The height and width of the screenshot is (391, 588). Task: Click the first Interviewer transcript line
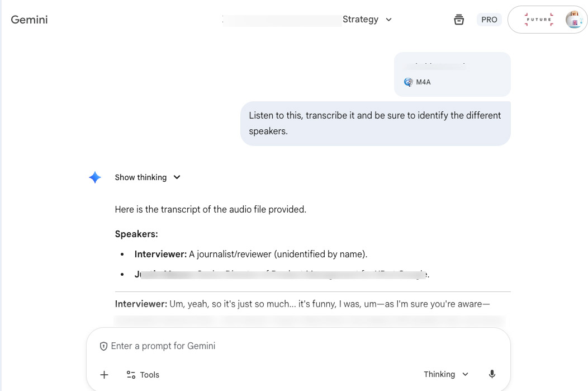pos(302,304)
